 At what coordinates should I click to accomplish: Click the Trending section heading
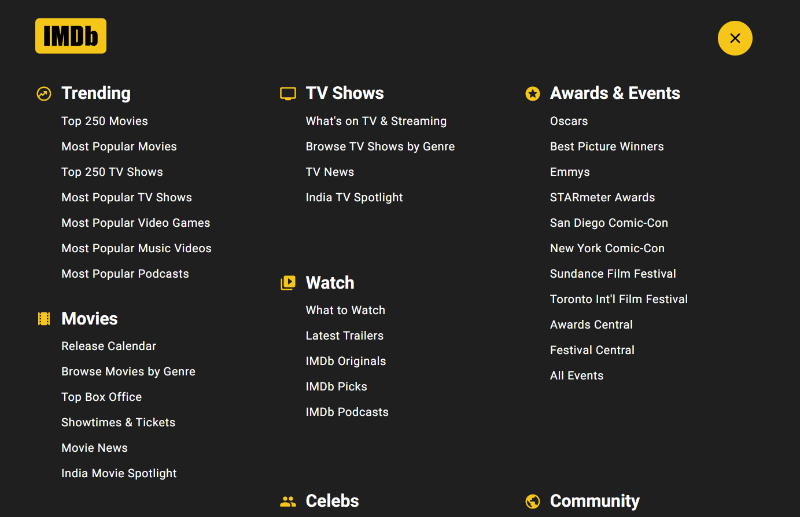click(96, 93)
